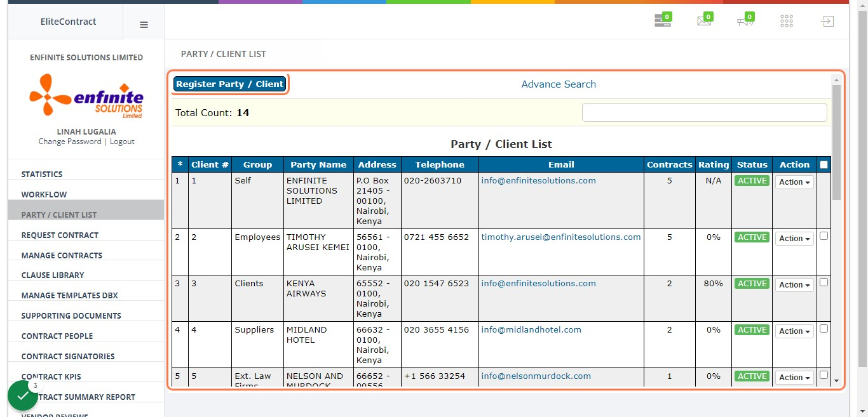
Task: Open Action dropdown for Nelson and Murdock row
Action: [x=794, y=378]
